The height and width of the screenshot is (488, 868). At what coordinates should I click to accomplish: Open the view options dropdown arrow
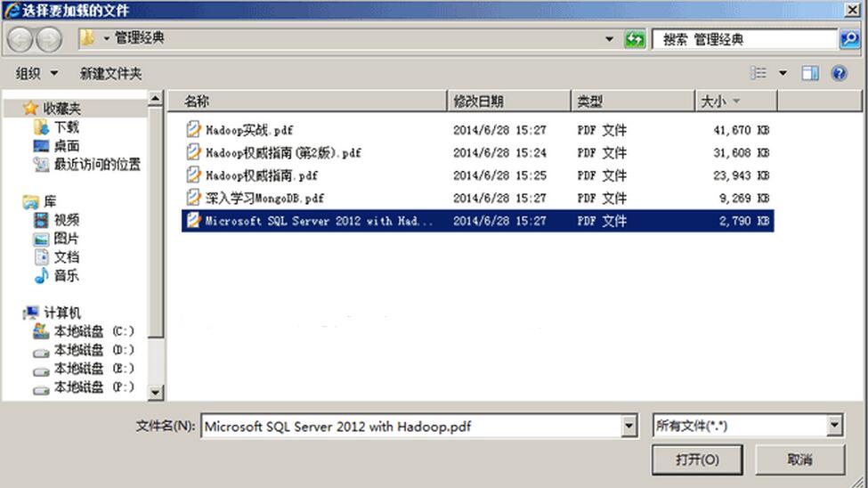tap(783, 73)
